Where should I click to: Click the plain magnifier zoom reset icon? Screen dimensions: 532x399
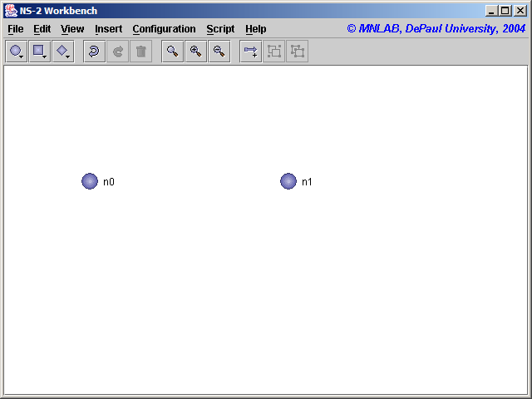pyautogui.click(x=173, y=52)
